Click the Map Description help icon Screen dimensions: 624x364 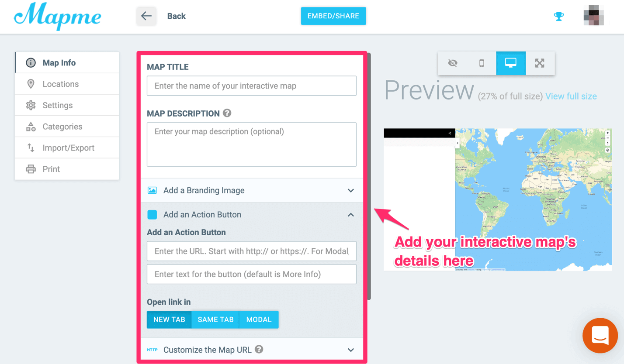[x=227, y=113]
